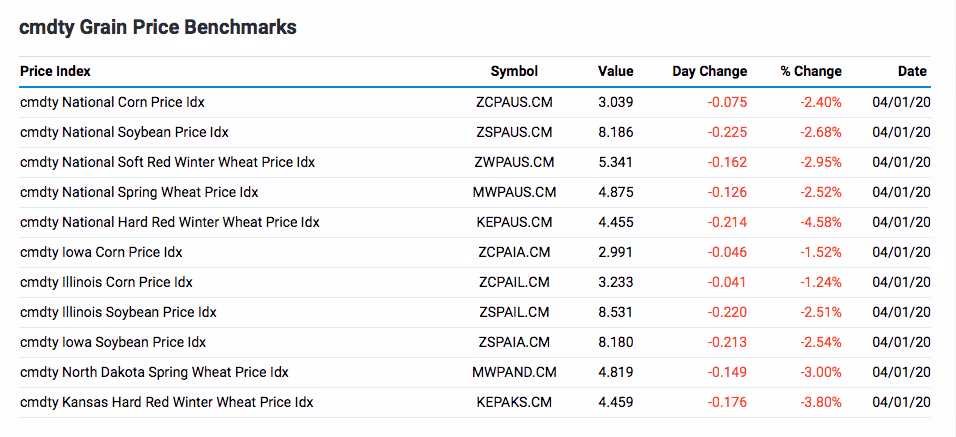This screenshot has width=956, height=437.
Task: Click the value 4.819
Action: [616, 372]
